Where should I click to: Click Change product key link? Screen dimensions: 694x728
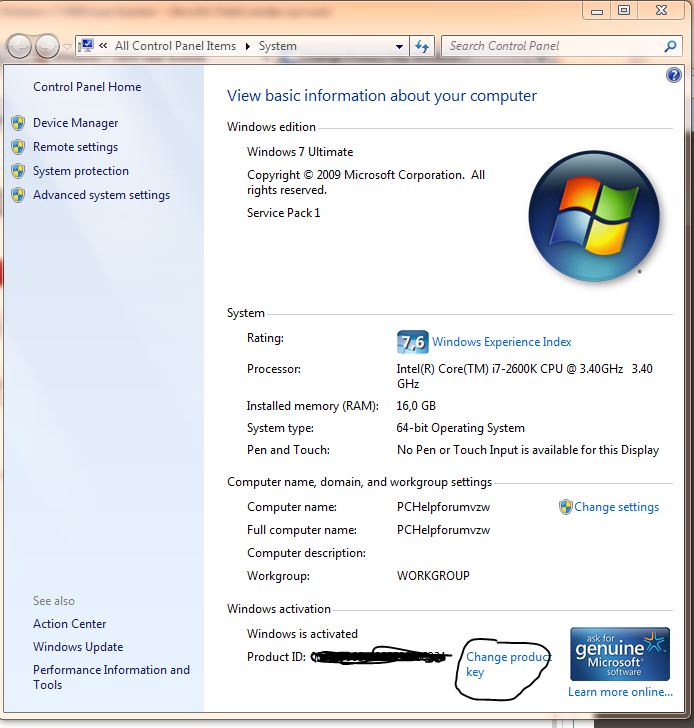coord(509,664)
